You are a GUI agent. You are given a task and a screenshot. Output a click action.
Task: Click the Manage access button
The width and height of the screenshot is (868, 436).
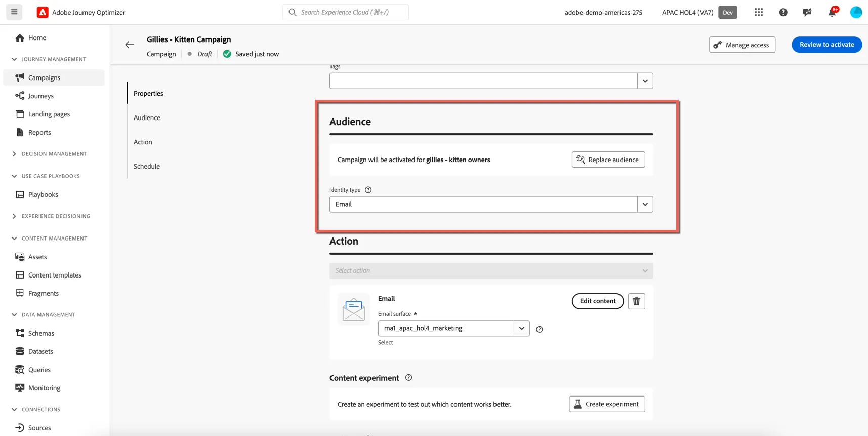coord(742,45)
